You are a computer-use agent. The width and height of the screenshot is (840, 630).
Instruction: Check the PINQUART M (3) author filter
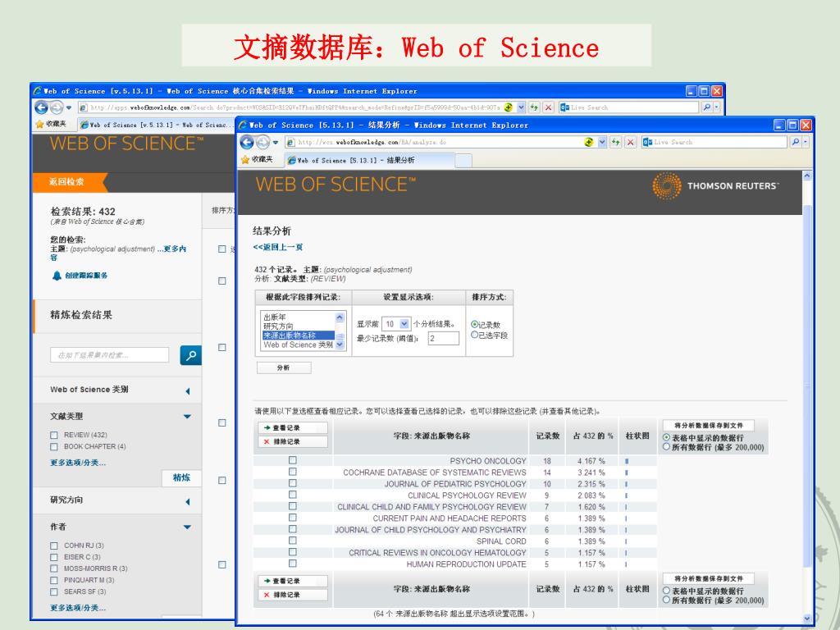tap(53, 580)
